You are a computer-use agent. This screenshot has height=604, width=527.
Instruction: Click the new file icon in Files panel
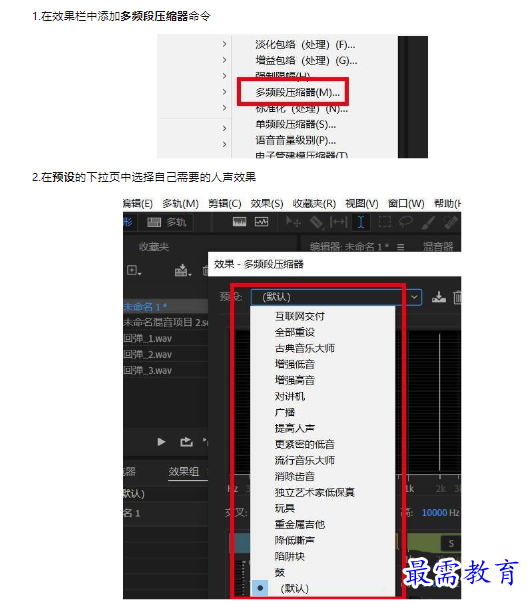[x=134, y=271]
